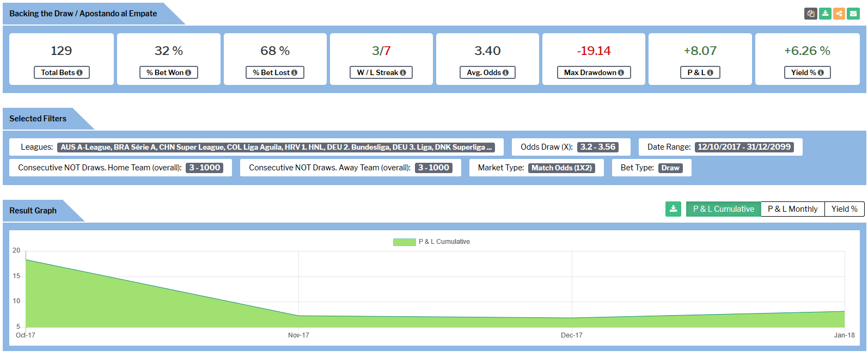Select the Date Range filter value
The height and width of the screenshot is (356, 868).
[x=744, y=147]
